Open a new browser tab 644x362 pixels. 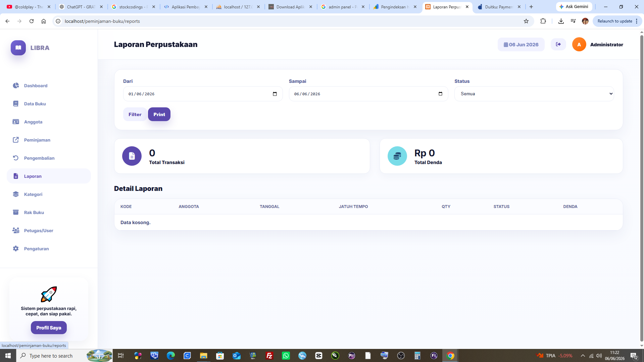(x=531, y=7)
